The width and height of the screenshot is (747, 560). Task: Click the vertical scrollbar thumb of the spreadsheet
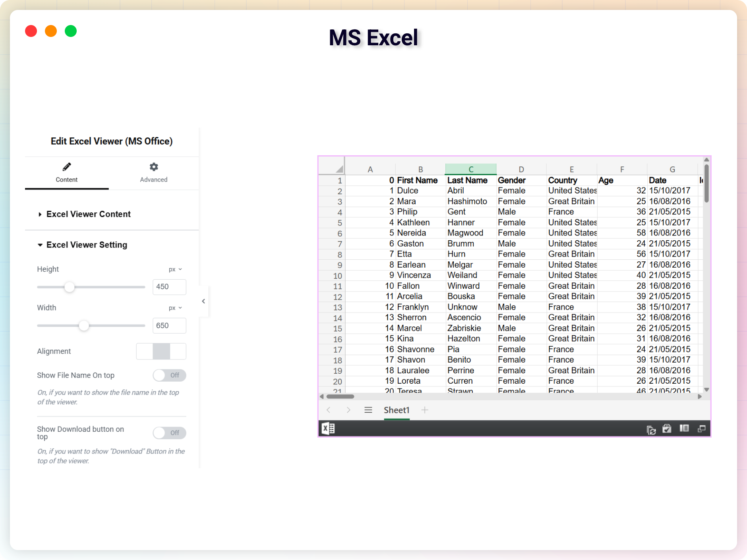pyautogui.click(x=706, y=183)
